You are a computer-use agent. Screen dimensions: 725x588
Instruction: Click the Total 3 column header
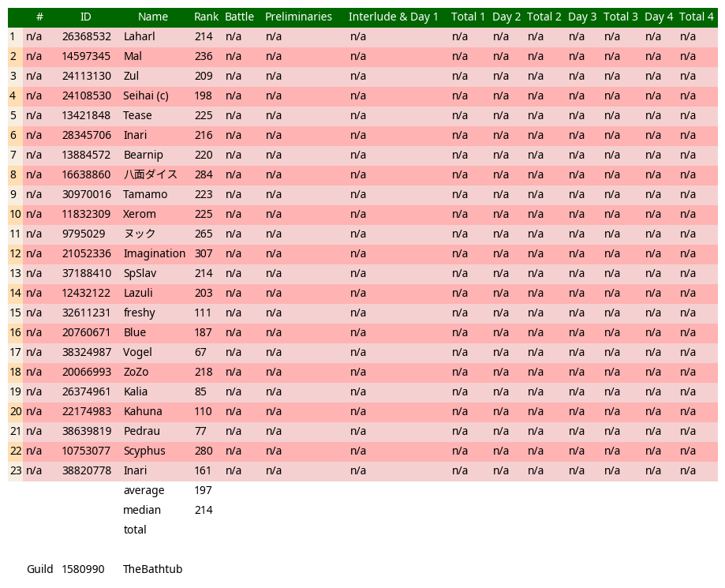click(621, 17)
